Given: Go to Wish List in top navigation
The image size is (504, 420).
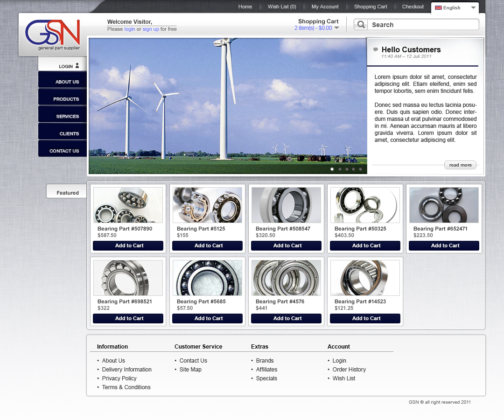Looking at the screenshot, I should point(281,7).
